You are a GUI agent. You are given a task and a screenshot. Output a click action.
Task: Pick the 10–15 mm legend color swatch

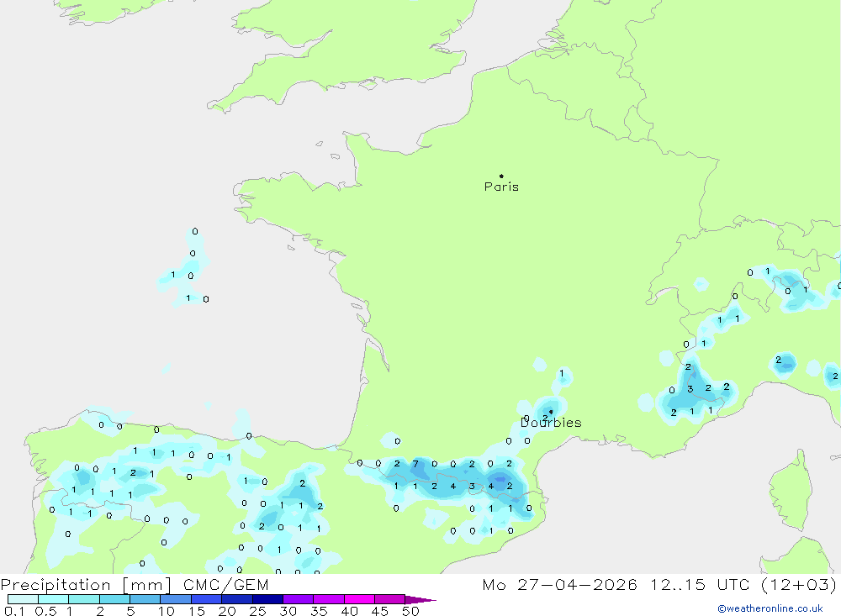pos(176,599)
